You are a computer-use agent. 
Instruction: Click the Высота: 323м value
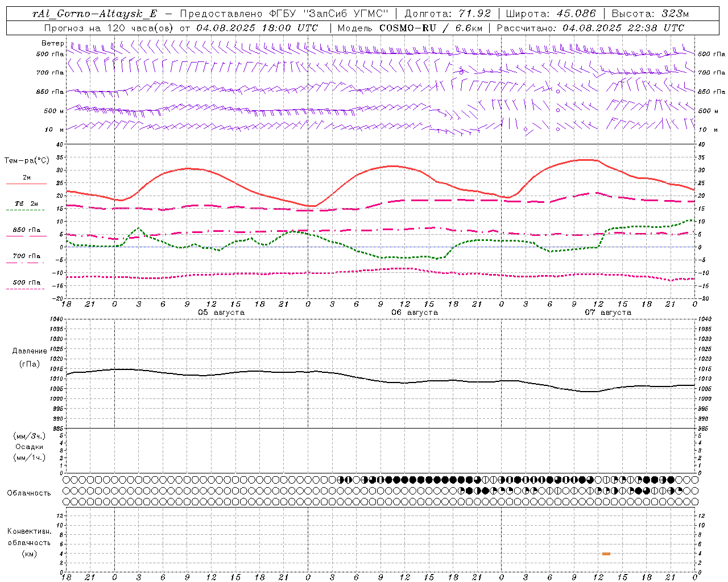650,14
